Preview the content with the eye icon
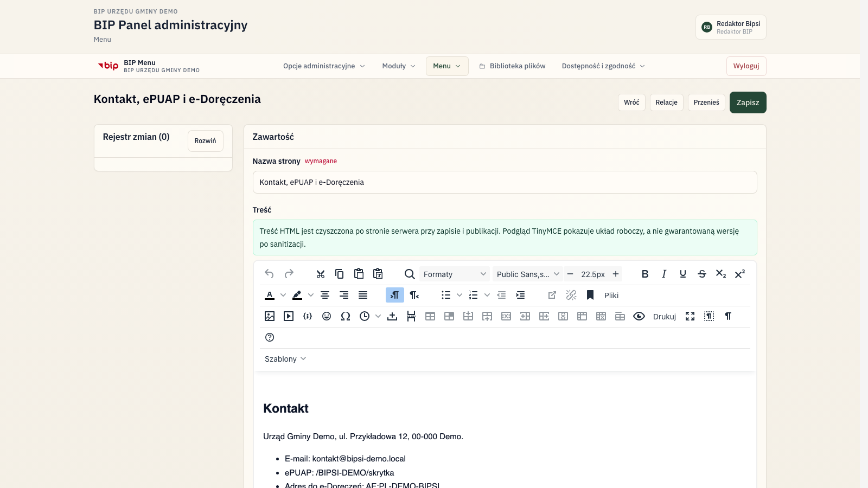Image resolution: width=868 pixels, height=488 pixels. coord(639,316)
